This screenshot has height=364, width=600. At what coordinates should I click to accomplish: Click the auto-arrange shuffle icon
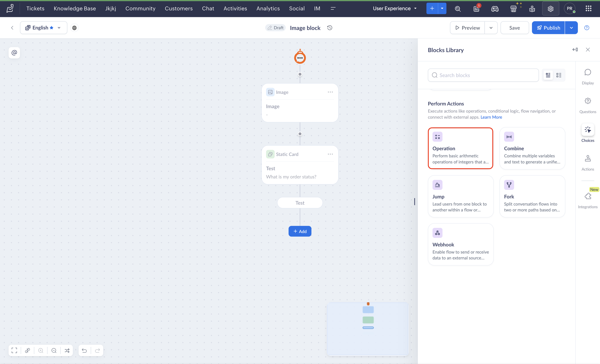point(67,350)
